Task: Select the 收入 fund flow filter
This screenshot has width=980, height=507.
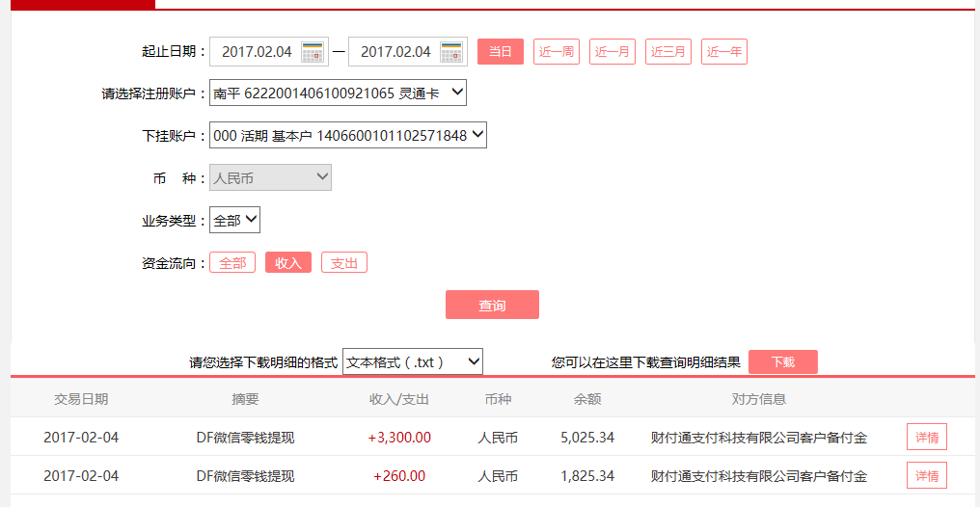Action: coord(288,263)
